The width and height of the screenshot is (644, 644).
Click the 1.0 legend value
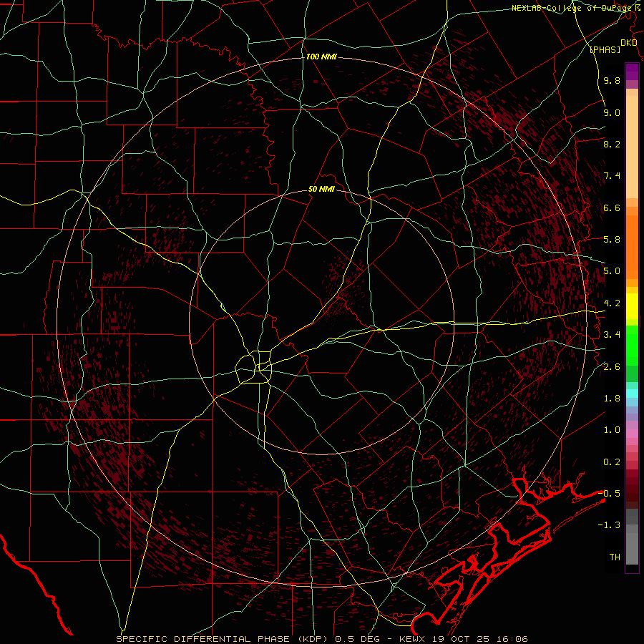[x=612, y=429]
